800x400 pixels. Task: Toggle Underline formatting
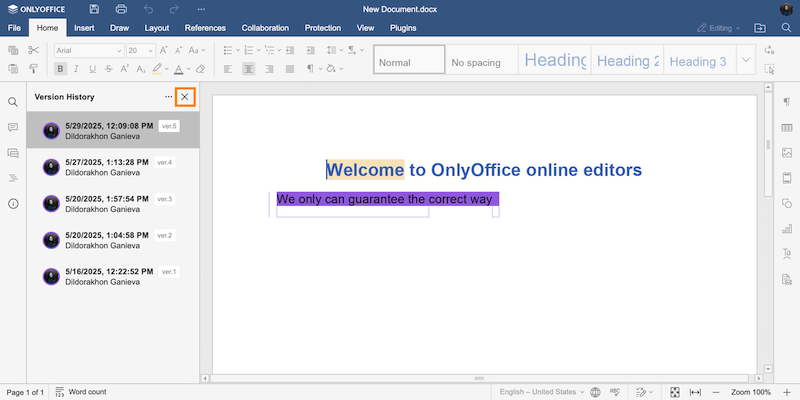pyautogui.click(x=93, y=69)
